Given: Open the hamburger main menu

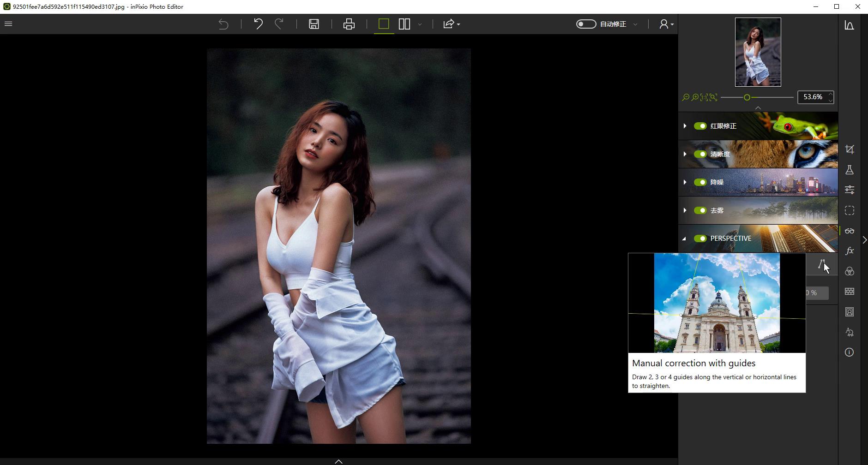Looking at the screenshot, I should coord(8,24).
